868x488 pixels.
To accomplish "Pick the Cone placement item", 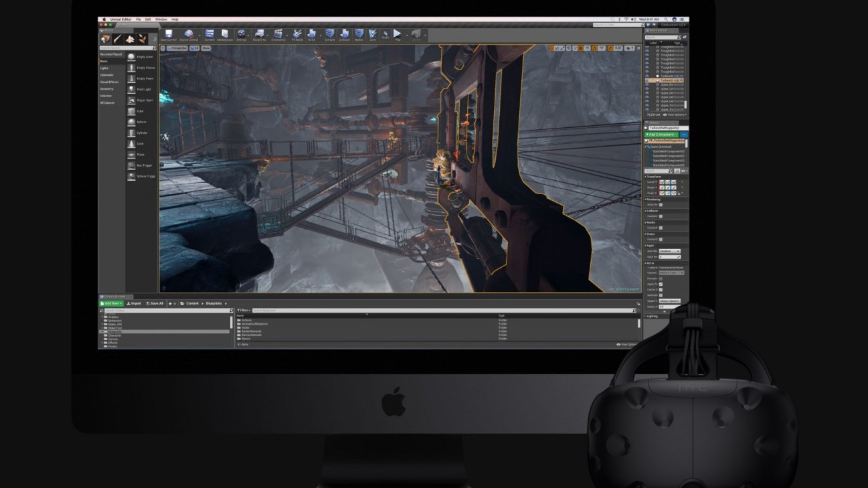I will [x=141, y=143].
